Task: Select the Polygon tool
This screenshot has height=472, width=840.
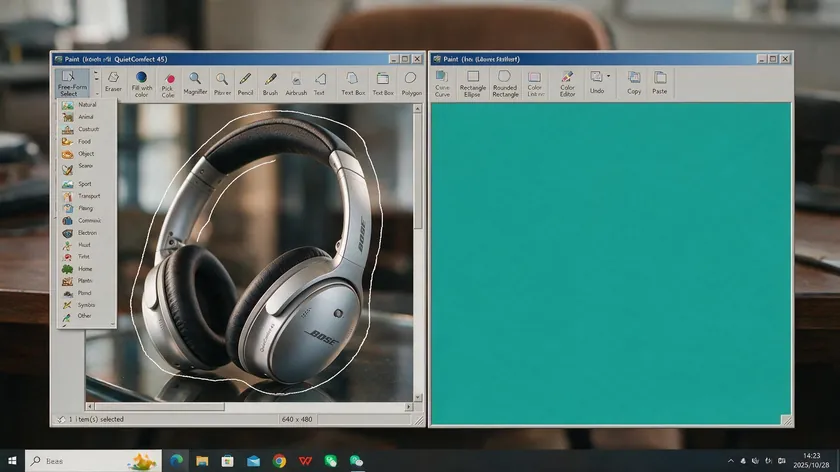Action: (x=411, y=84)
